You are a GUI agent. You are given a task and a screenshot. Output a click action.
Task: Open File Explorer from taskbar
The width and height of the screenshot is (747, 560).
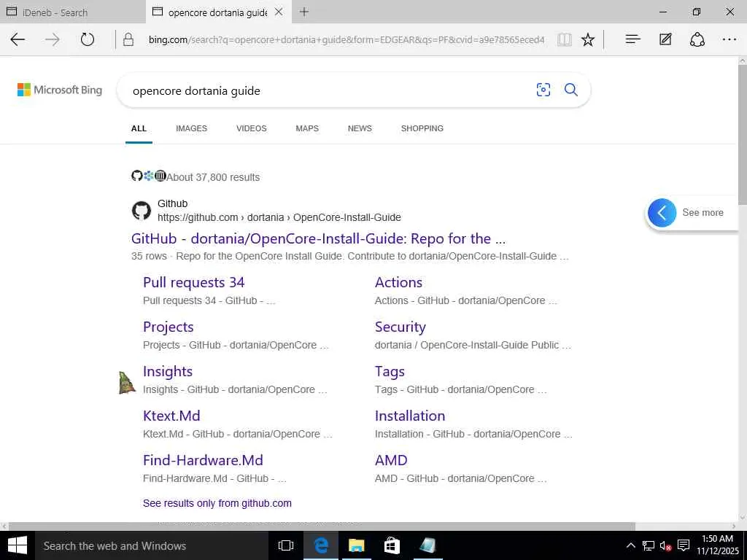coord(356,545)
